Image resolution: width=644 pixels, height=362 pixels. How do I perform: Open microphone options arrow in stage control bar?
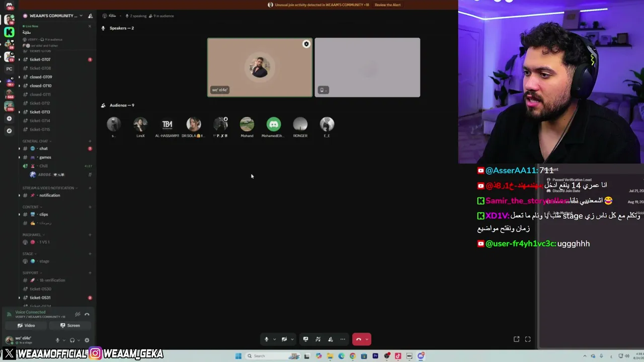click(x=274, y=339)
